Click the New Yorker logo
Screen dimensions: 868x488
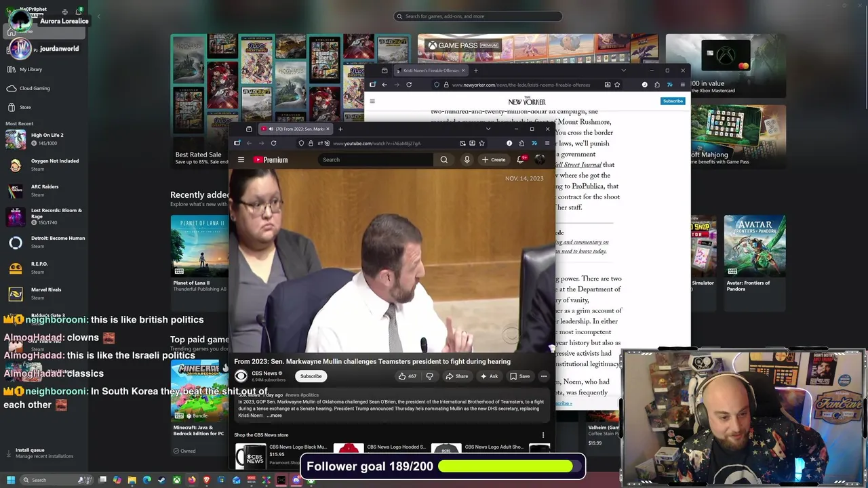point(527,101)
